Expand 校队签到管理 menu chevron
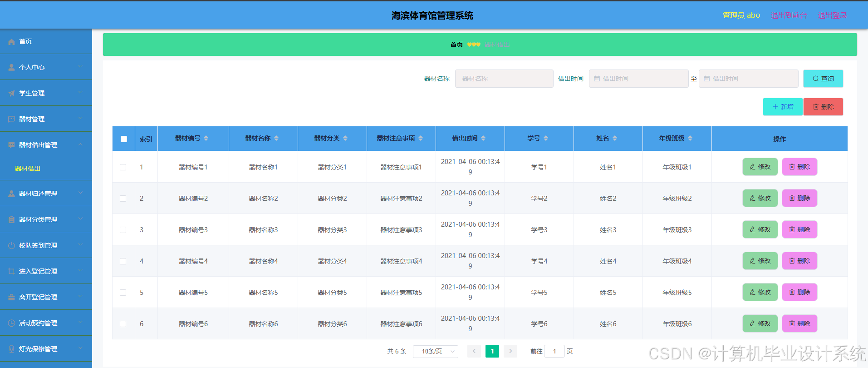The image size is (868, 368). tap(80, 245)
